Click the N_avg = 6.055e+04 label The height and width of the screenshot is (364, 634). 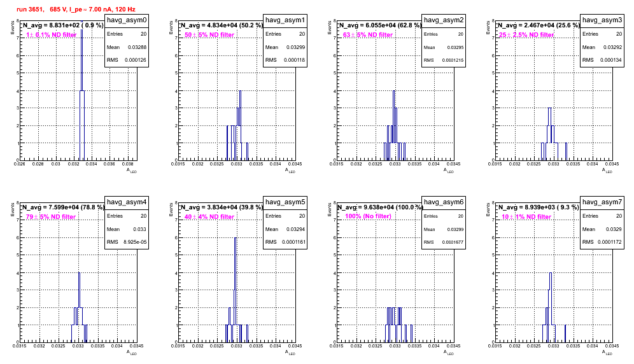tap(380, 25)
